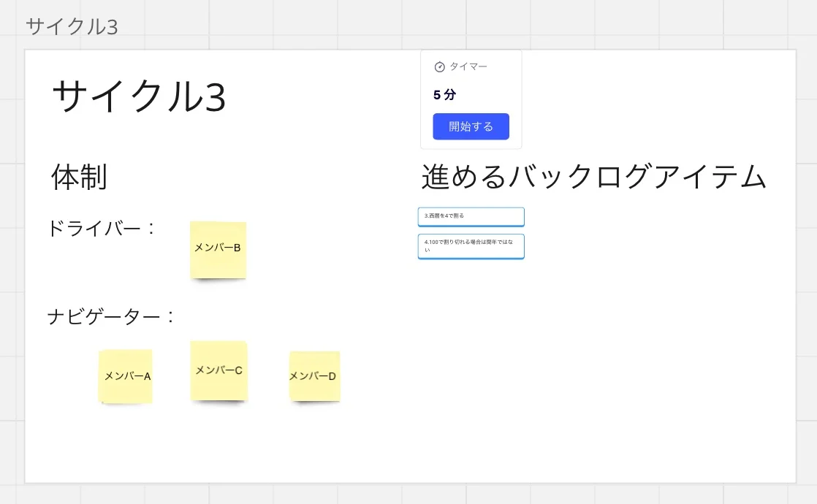Click the 進めるバックログアイテム heading
The height and width of the screenshot is (504, 817).
tap(593, 177)
